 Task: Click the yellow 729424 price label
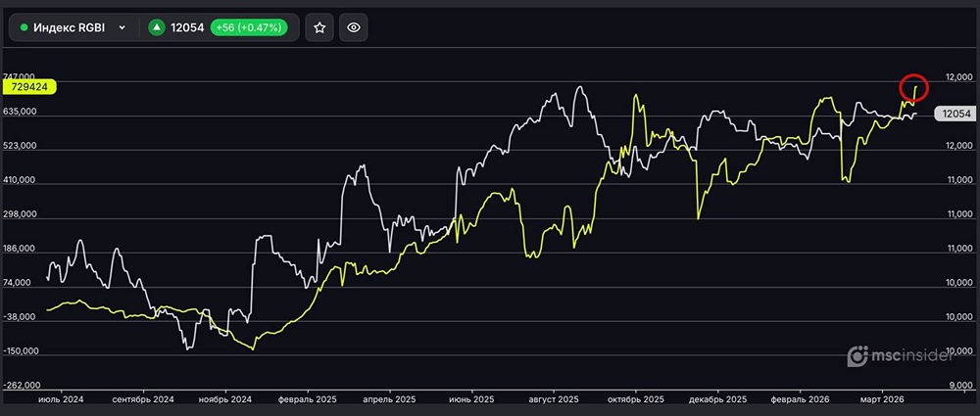click(29, 87)
